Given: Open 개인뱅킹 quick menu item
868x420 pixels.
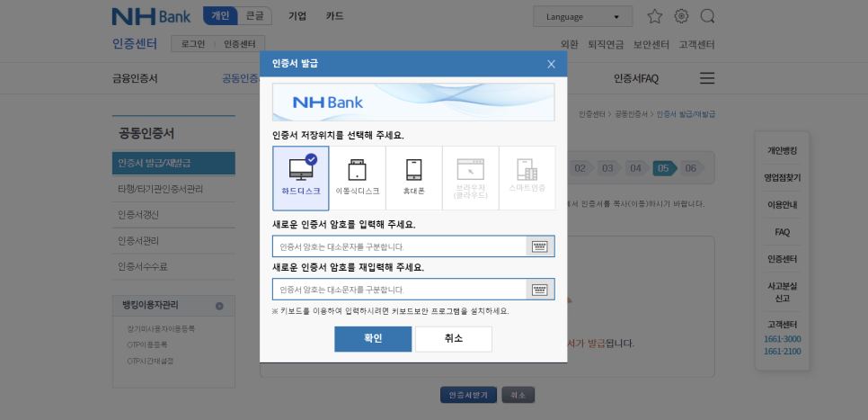Looking at the screenshot, I should [783, 151].
